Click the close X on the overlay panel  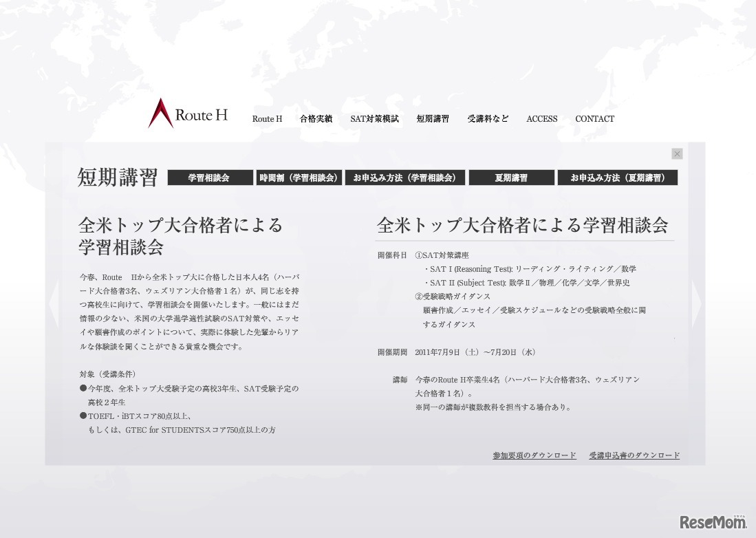pos(677,153)
